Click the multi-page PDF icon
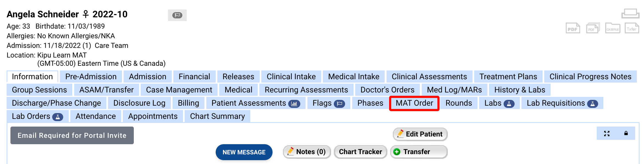Viewport: 644px width, 164px height. pyautogui.click(x=593, y=28)
